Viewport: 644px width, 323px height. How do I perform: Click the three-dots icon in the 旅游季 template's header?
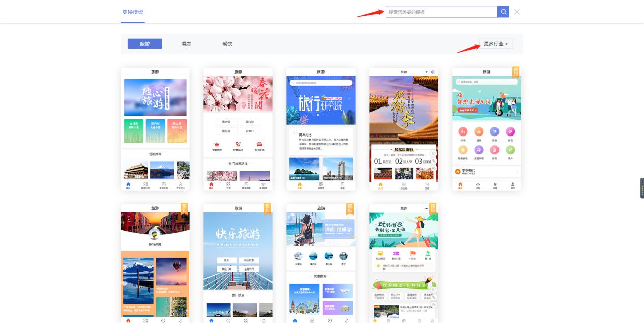(x=426, y=72)
